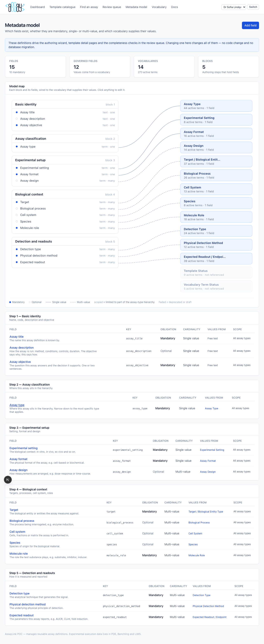Open the round N dev tools badge

click(x=8, y=480)
